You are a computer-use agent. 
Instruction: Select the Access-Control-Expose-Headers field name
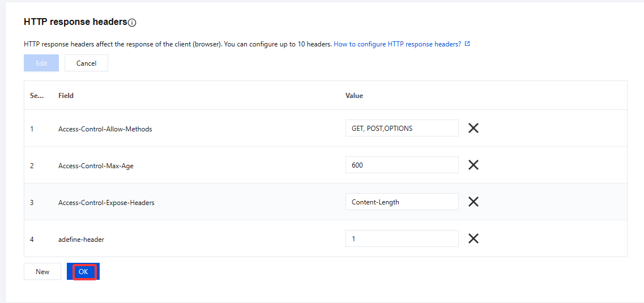point(106,203)
